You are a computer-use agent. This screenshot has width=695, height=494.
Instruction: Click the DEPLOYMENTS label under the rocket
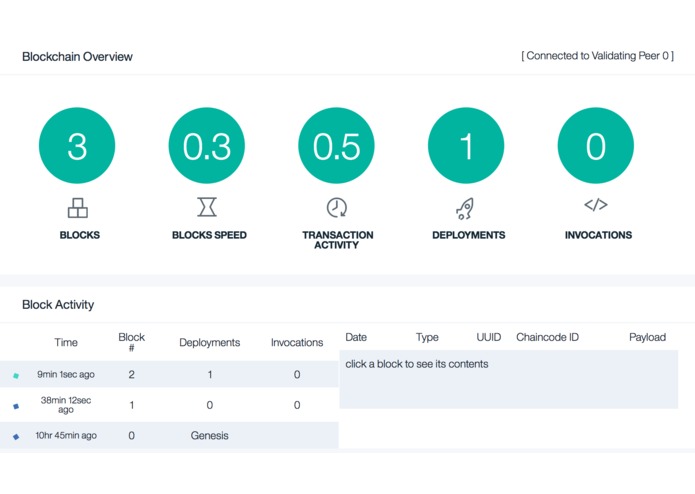pos(469,235)
